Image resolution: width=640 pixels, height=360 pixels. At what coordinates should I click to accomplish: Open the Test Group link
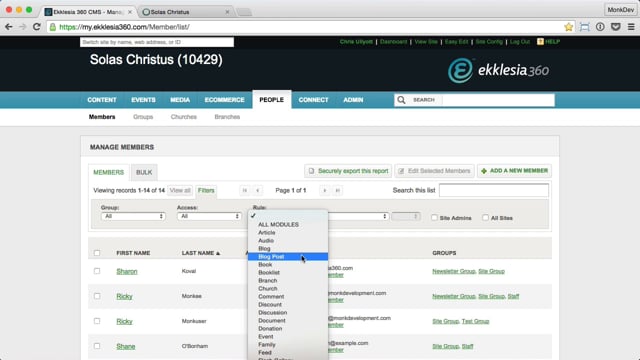coord(475,321)
